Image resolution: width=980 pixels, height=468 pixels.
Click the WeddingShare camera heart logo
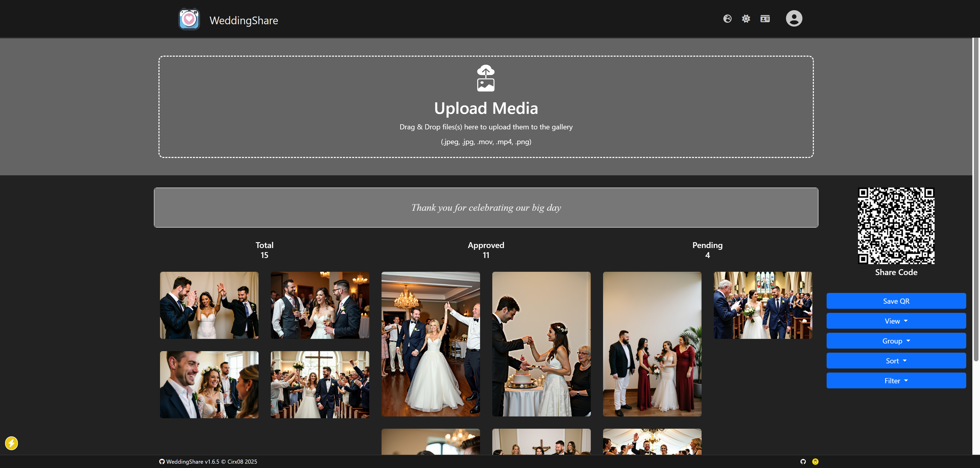189,19
